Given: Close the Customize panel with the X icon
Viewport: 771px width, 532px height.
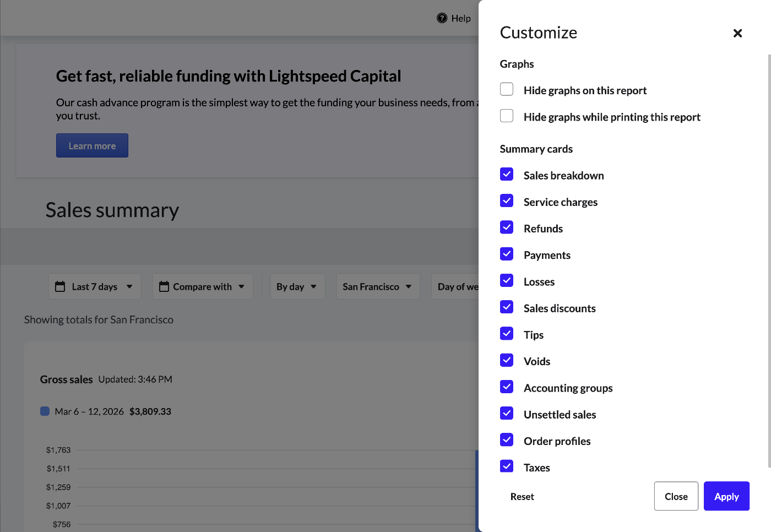Looking at the screenshot, I should pos(737,33).
